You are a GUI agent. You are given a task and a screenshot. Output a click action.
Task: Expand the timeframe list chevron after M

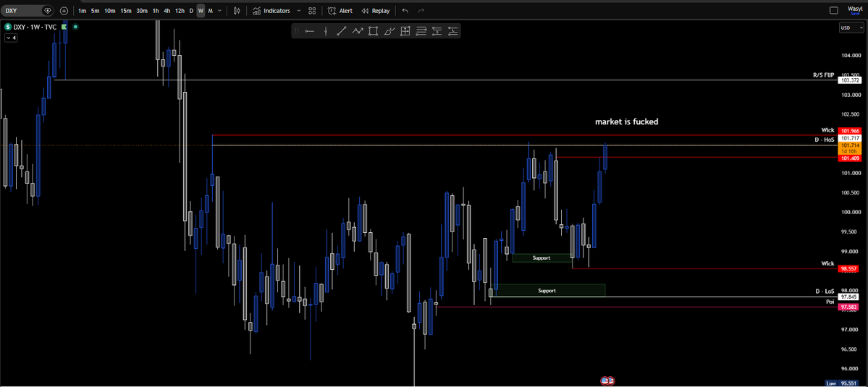pos(220,11)
